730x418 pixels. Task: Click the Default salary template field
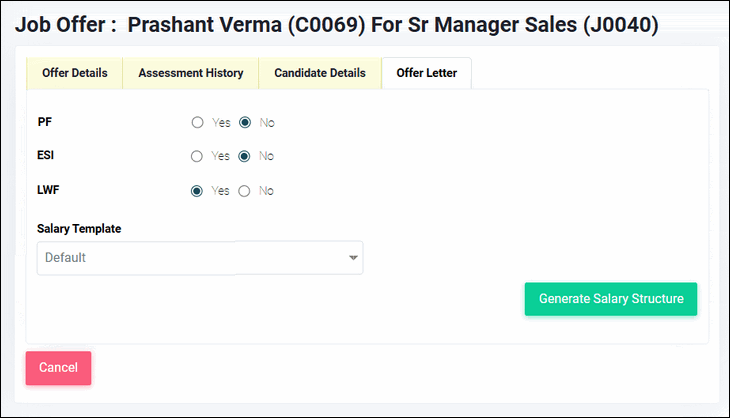(190, 258)
